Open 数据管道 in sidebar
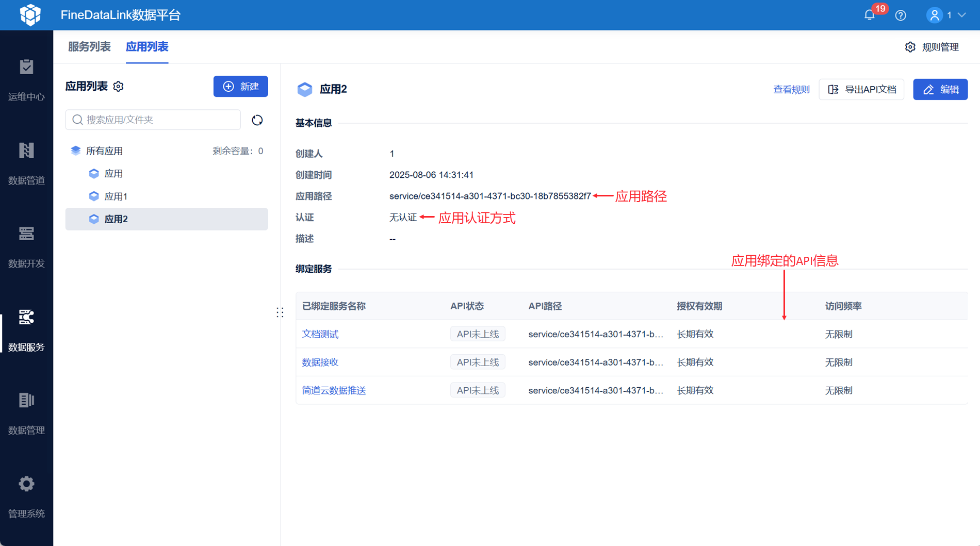This screenshot has width=980, height=546. 26,163
